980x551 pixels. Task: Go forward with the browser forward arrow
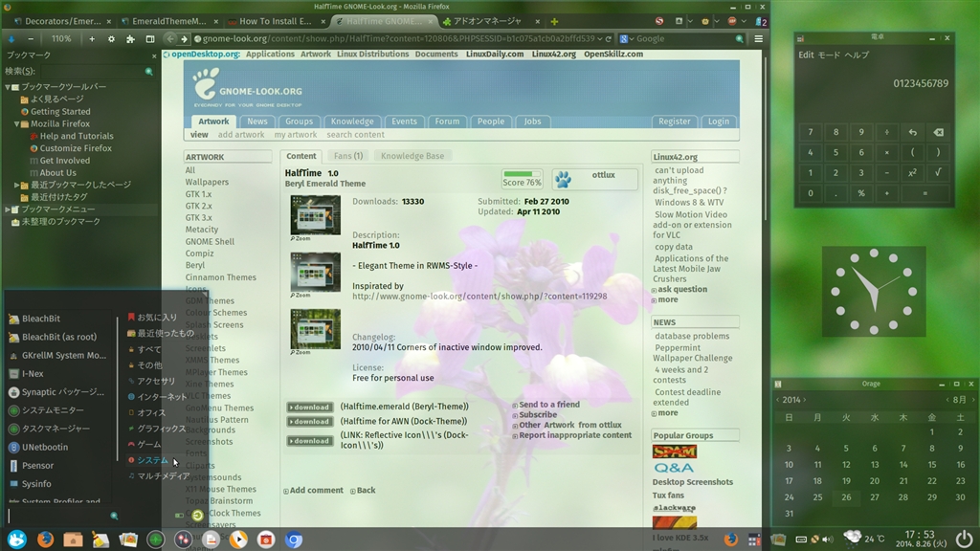[x=183, y=38]
